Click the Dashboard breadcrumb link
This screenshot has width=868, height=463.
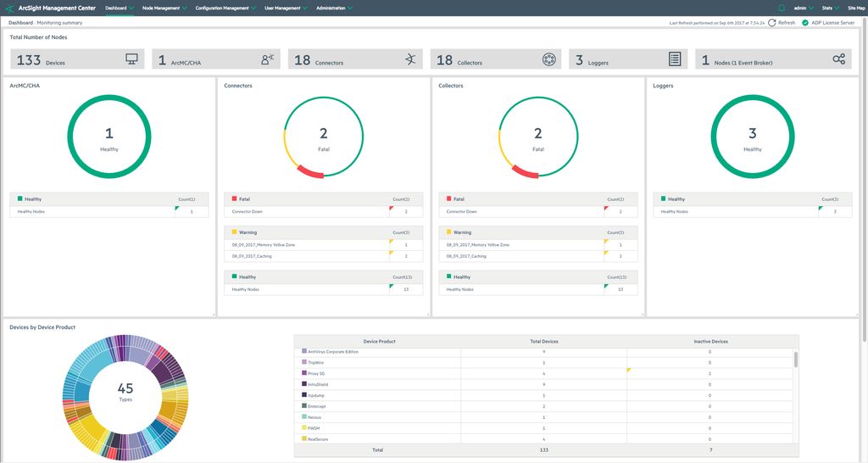[21, 23]
